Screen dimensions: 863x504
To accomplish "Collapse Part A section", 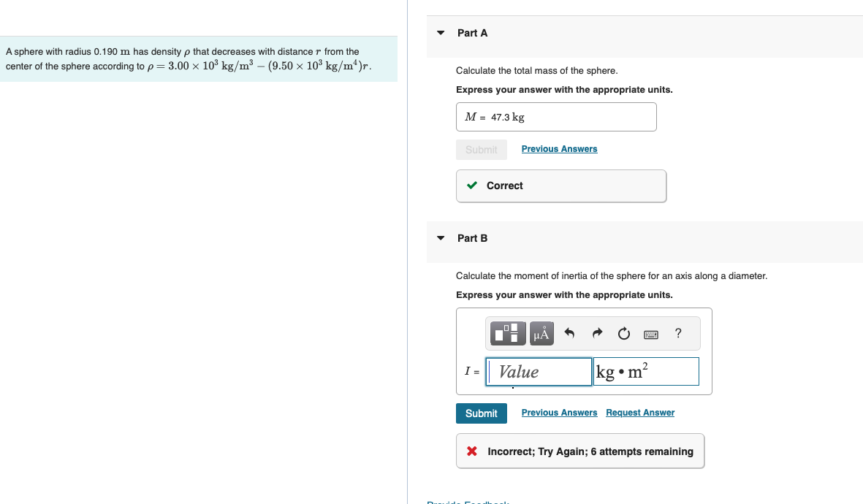I will click(x=441, y=33).
